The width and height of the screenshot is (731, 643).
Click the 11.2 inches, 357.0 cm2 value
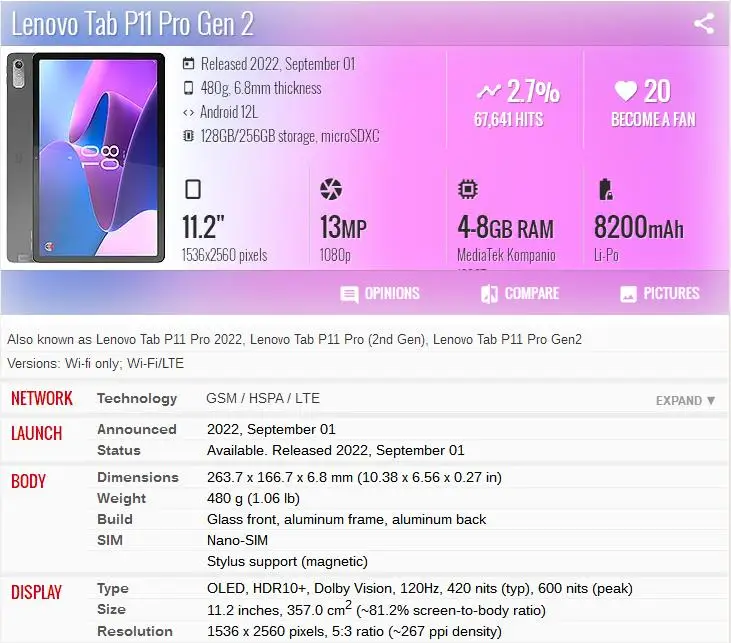(x=376, y=609)
